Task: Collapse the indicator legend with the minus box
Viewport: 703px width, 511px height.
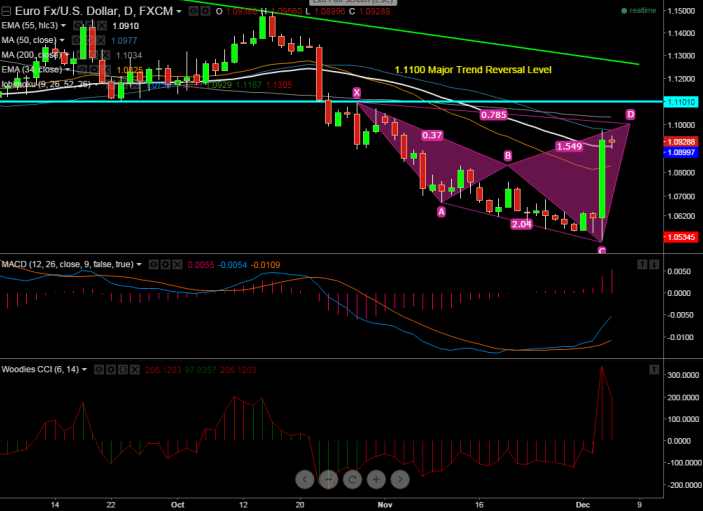Action: coord(6,11)
